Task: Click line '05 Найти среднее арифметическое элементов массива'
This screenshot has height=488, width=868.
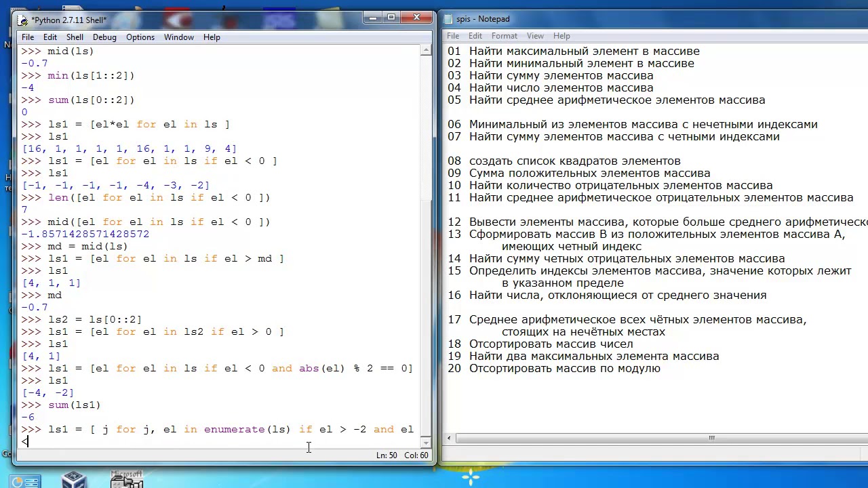Action: point(606,100)
